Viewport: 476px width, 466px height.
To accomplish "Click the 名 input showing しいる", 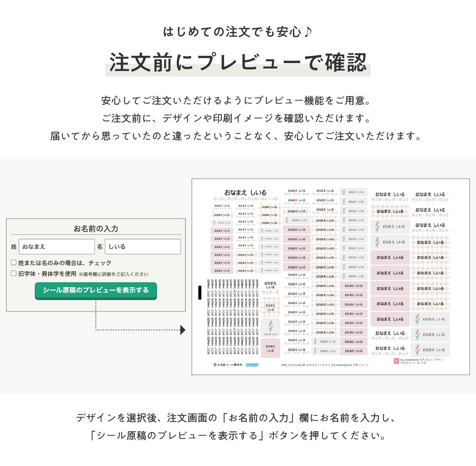I will 143,247.
